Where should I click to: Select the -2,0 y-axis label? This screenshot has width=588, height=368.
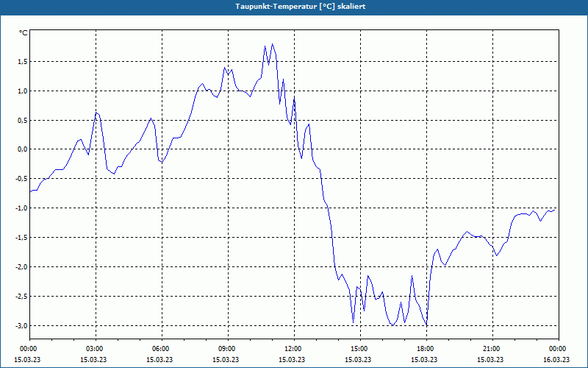(x=22, y=266)
